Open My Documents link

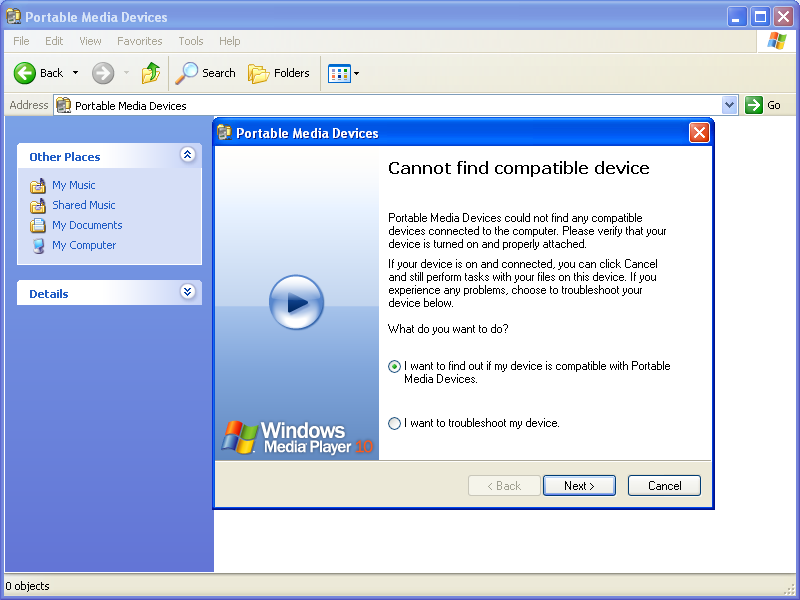tap(87, 225)
